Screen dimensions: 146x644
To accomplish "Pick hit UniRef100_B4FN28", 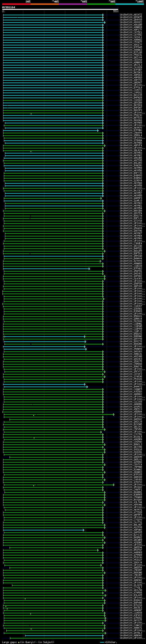I will (x=131, y=98).
